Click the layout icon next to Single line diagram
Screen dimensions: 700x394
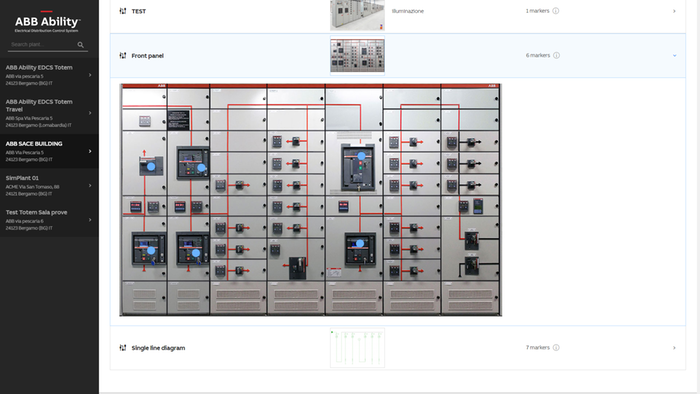click(x=123, y=348)
